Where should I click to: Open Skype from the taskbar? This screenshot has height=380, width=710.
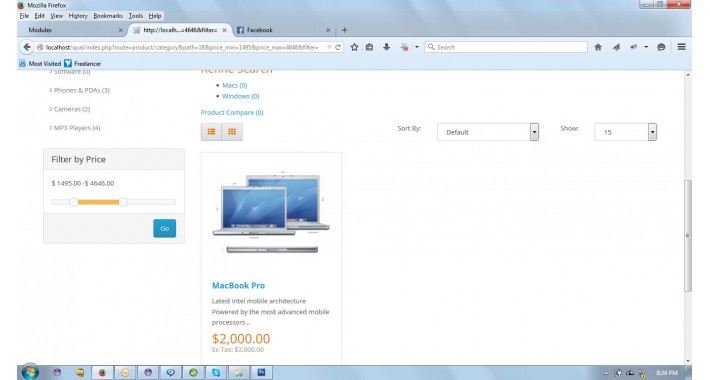pyautogui.click(x=216, y=372)
